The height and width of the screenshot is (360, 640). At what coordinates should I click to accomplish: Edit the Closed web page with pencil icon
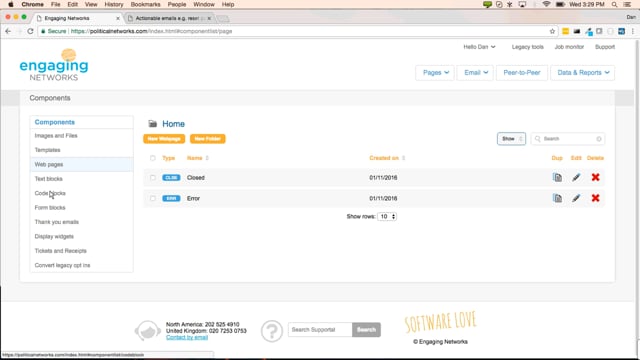576,178
